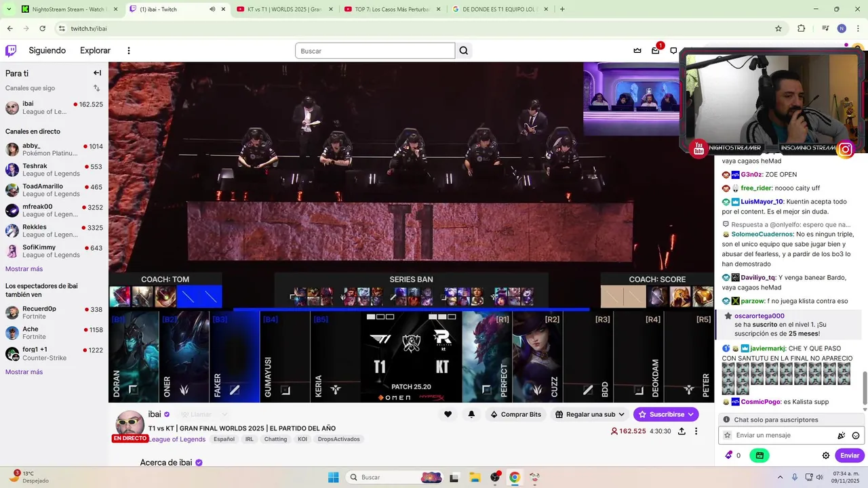Open Rekkles channel in sidebar

54,230
